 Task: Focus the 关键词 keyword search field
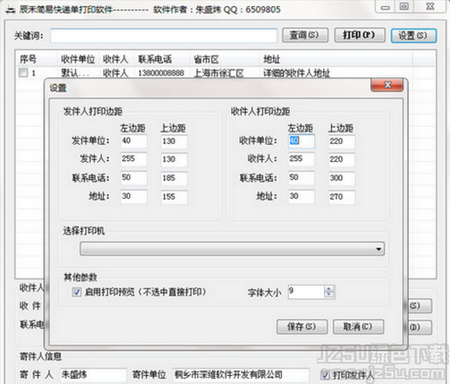164,36
